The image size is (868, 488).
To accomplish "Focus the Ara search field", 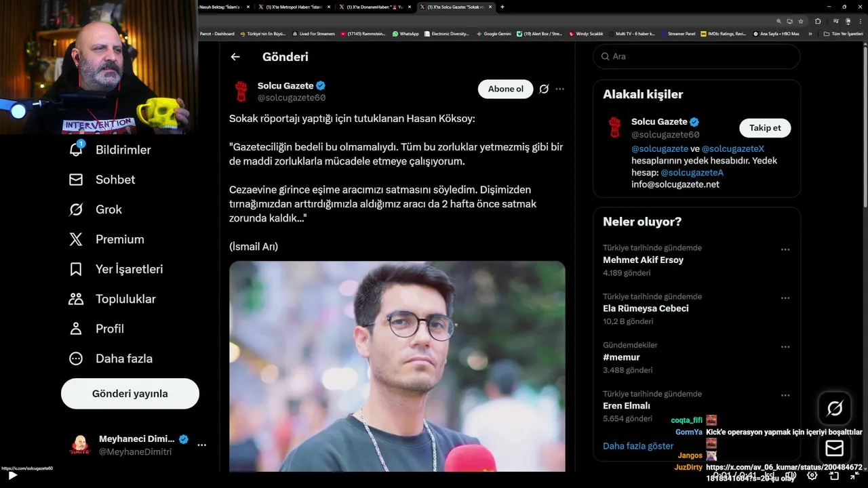I will [697, 56].
